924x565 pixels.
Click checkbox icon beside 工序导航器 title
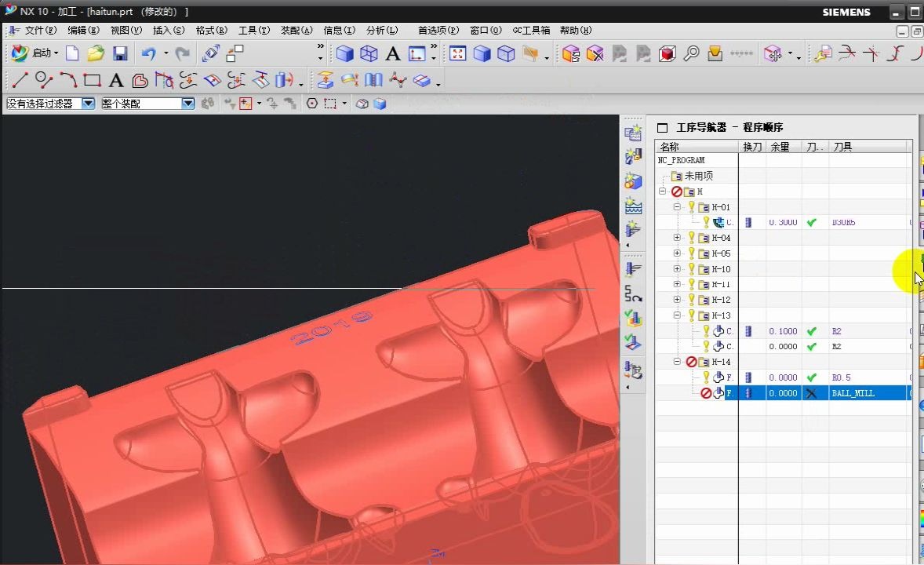[x=662, y=128]
